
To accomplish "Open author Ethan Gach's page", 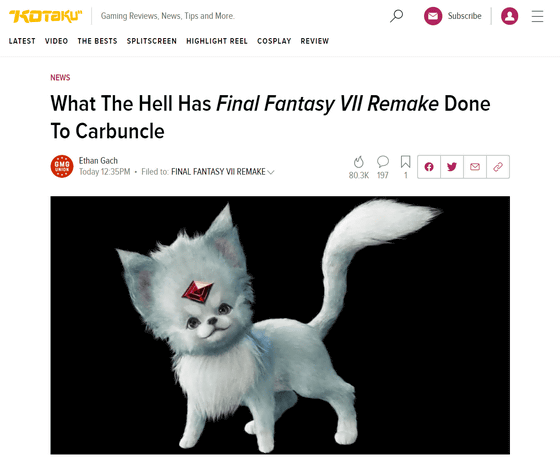I will click(98, 161).
